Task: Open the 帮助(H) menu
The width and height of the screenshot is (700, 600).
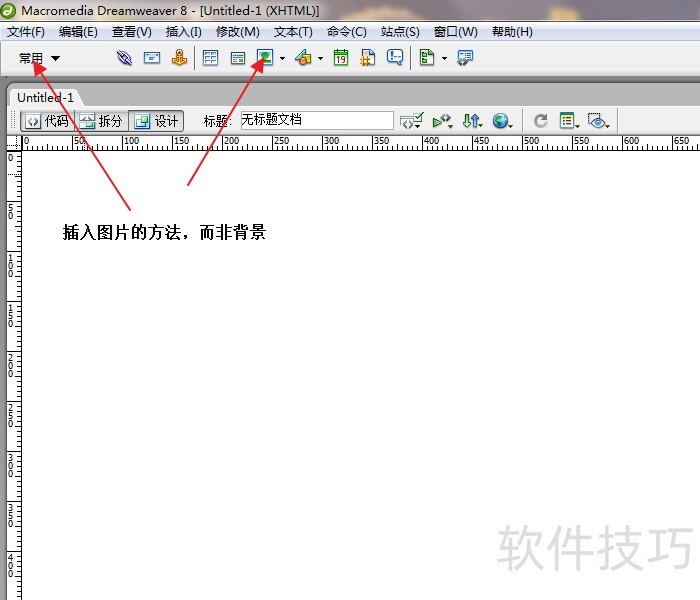Action: click(512, 32)
